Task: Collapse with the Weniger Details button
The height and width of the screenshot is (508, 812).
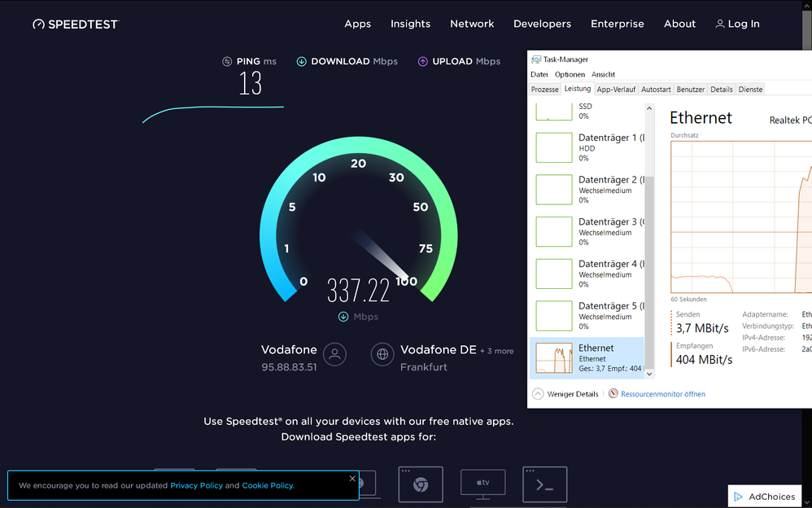Action: [565, 394]
